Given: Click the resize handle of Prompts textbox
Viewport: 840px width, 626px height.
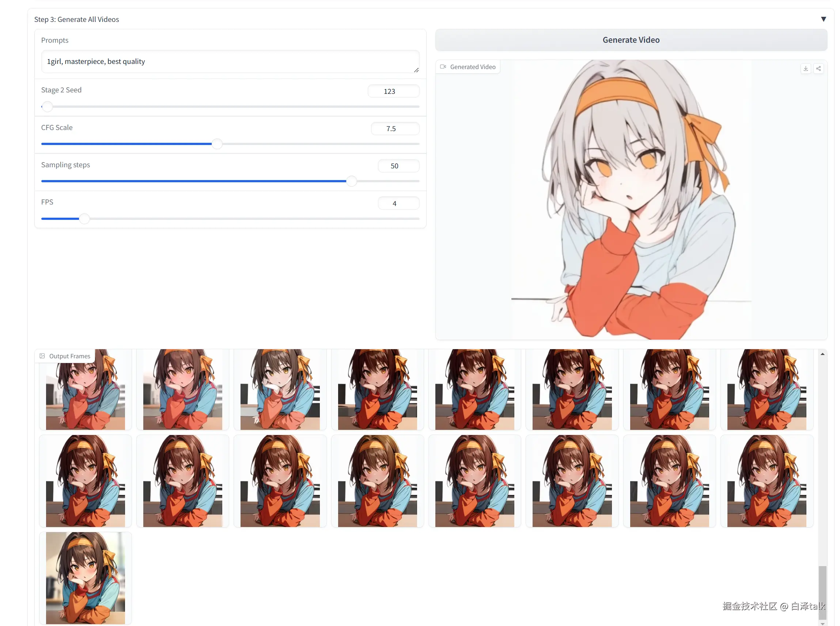Looking at the screenshot, I should 416,70.
